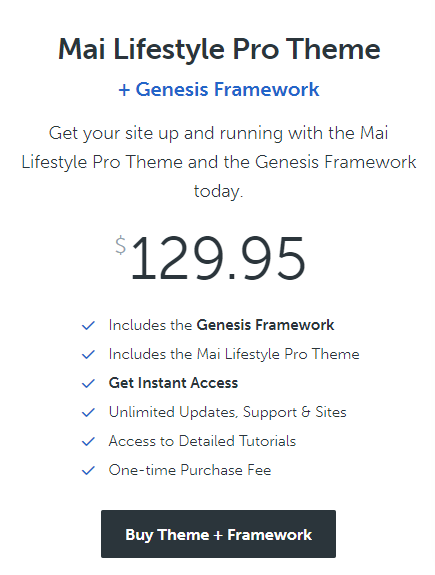435x575 pixels.
Task: Click the Includes the Mai Lifestyle Pro Theme text
Action: tap(234, 354)
